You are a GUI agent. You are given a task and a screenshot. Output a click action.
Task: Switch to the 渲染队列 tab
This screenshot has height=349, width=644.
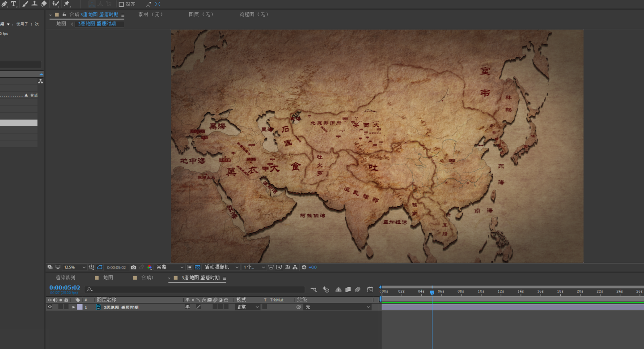point(65,278)
